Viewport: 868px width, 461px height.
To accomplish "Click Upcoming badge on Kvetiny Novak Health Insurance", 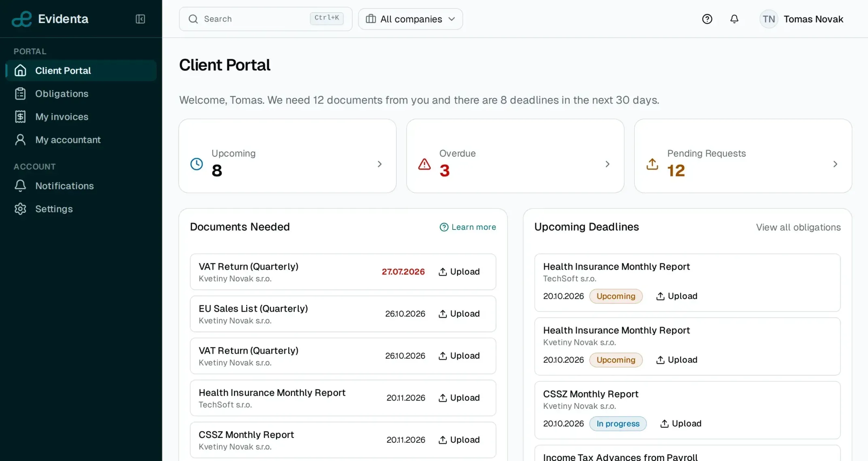I will pos(616,360).
